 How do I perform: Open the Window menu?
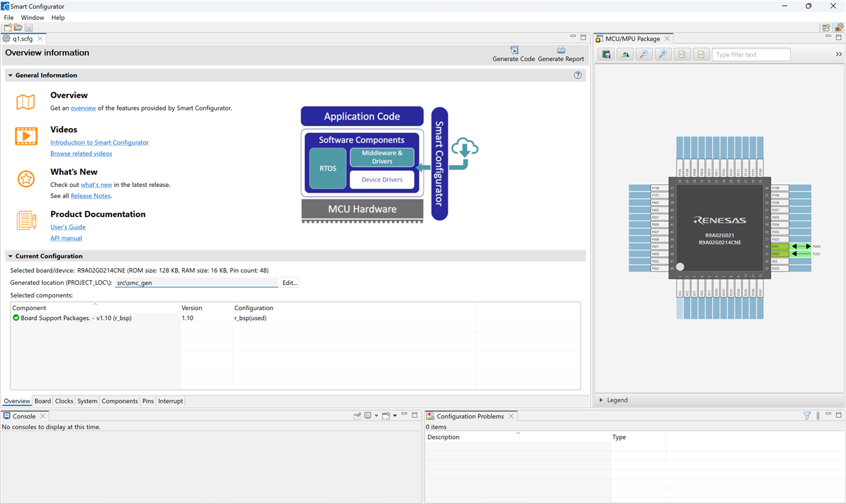pos(32,17)
